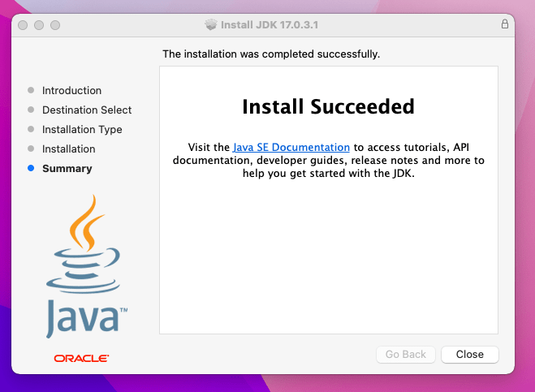
Task: Open the Java SE Documentation link
Action: click(x=291, y=148)
